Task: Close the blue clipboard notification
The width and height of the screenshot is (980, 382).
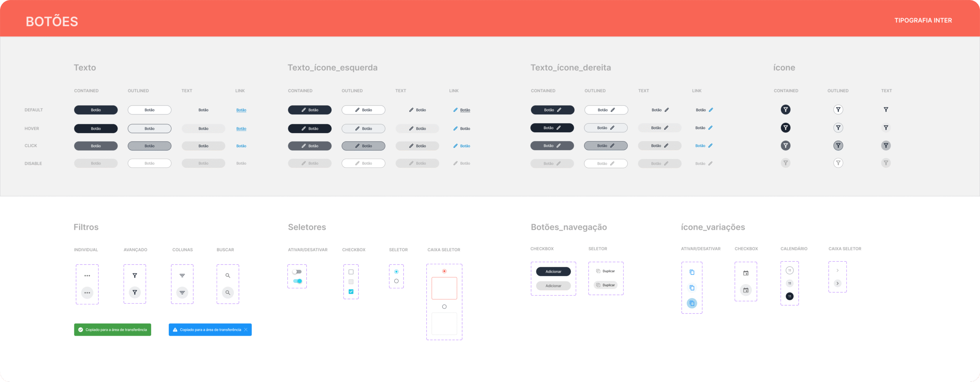Action: click(x=246, y=330)
